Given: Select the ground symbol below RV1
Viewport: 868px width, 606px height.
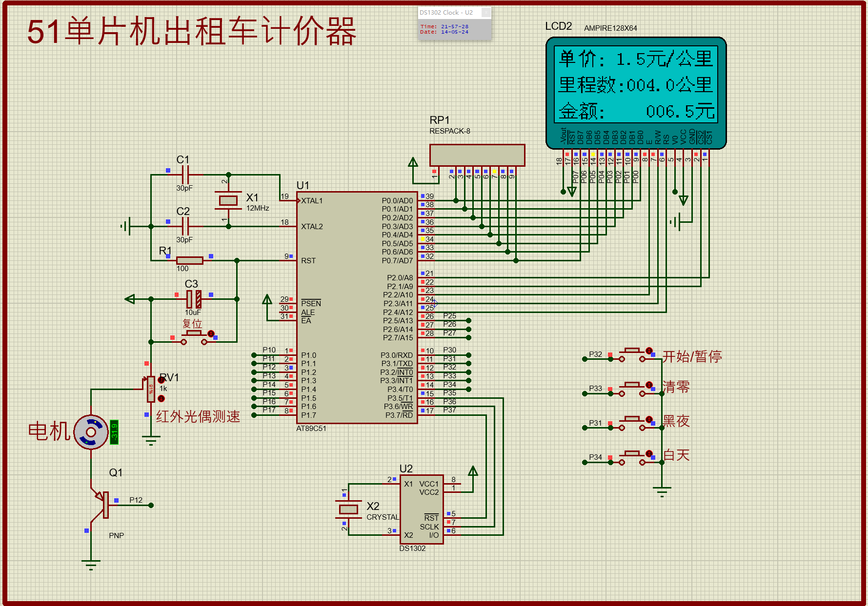Looking at the screenshot, I should tap(151, 441).
